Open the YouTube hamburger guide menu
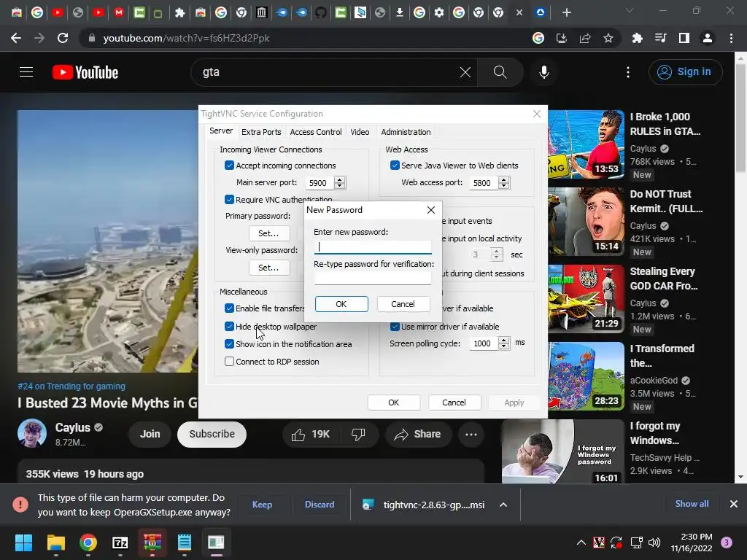The width and height of the screenshot is (747, 560). tap(26, 72)
